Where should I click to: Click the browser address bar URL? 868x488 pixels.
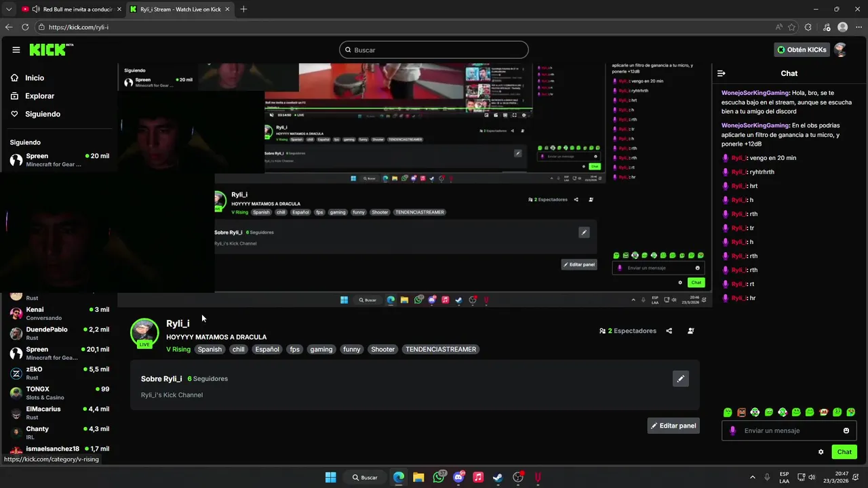click(79, 27)
